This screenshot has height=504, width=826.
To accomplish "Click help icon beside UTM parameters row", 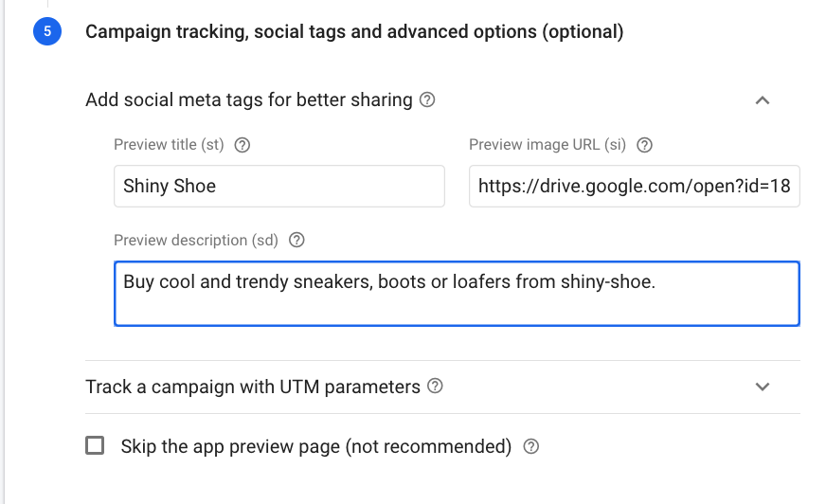I will (x=436, y=387).
